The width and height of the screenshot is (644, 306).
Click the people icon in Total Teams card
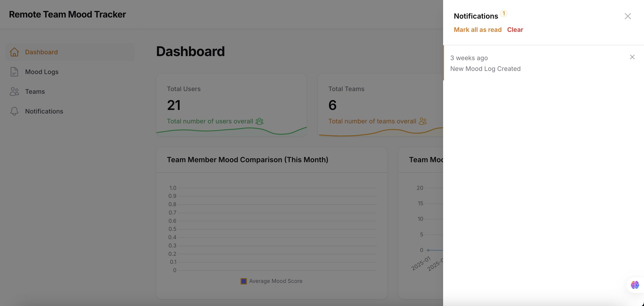[422, 121]
